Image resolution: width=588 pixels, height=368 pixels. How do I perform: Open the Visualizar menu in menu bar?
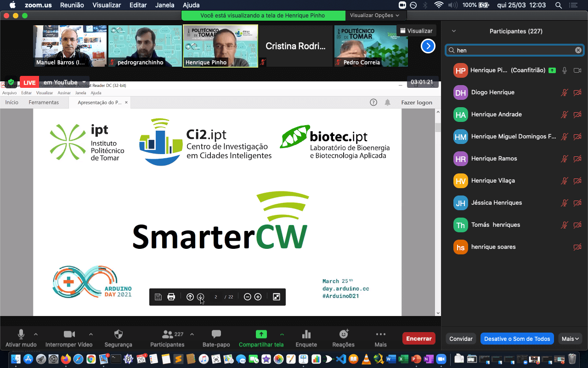coord(107,5)
